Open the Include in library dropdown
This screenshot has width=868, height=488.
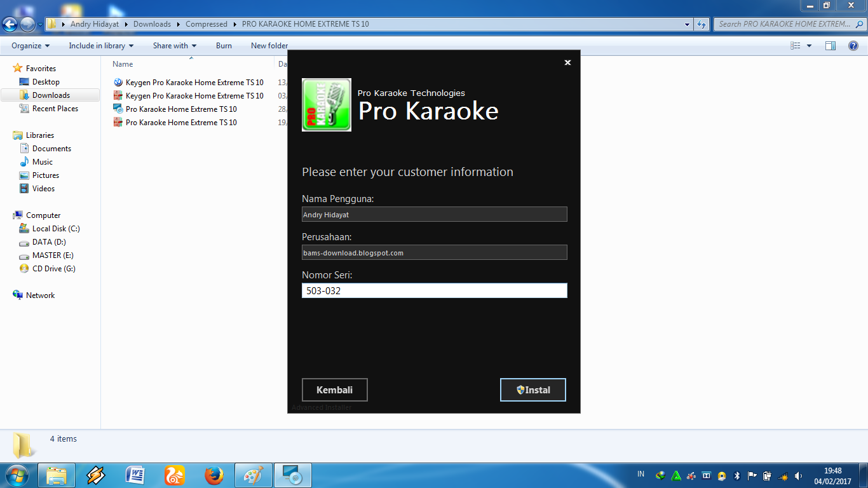coord(101,46)
